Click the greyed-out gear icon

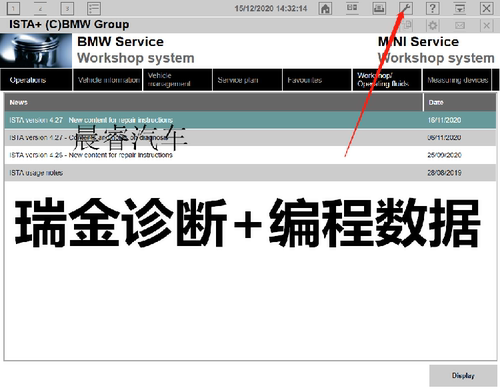tap(433, 25)
